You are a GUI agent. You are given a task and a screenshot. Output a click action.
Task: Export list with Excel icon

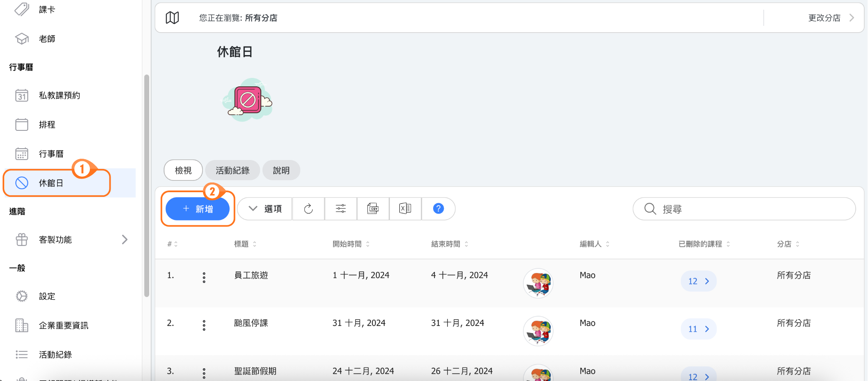coord(405,209)
